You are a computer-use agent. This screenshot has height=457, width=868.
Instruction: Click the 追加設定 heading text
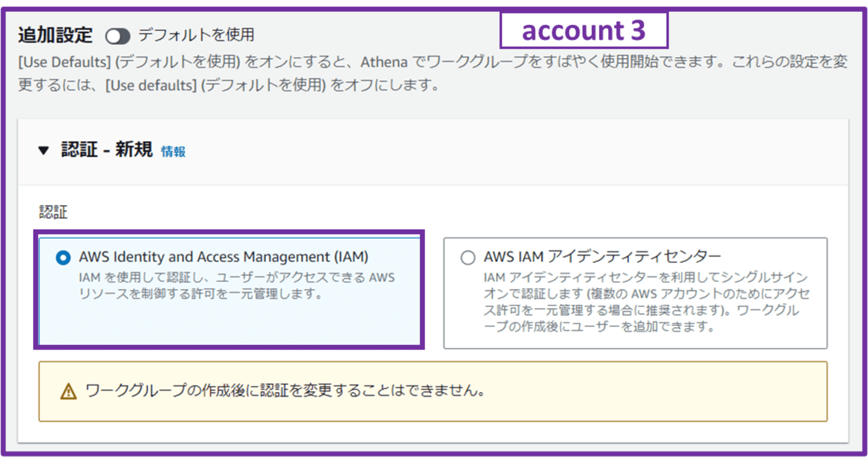point(55,35)
